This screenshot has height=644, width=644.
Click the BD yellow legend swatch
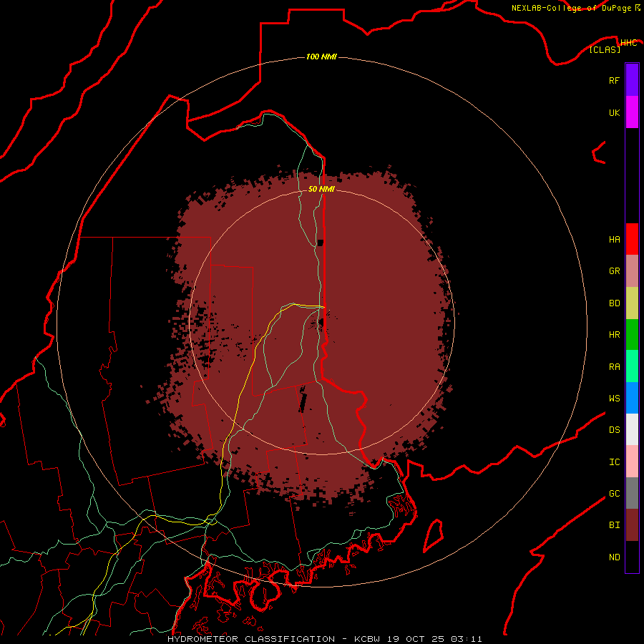pyautogui.click(x=632, y=303)
